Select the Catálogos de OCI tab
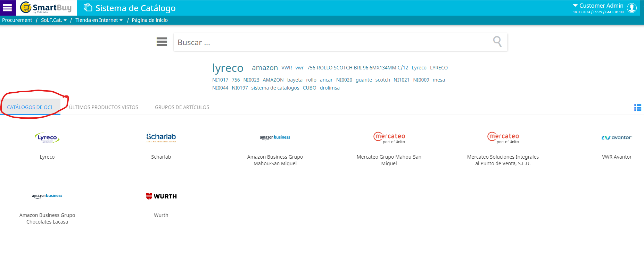The height and width of the screenshot is (261, 644). coord(30,107)
